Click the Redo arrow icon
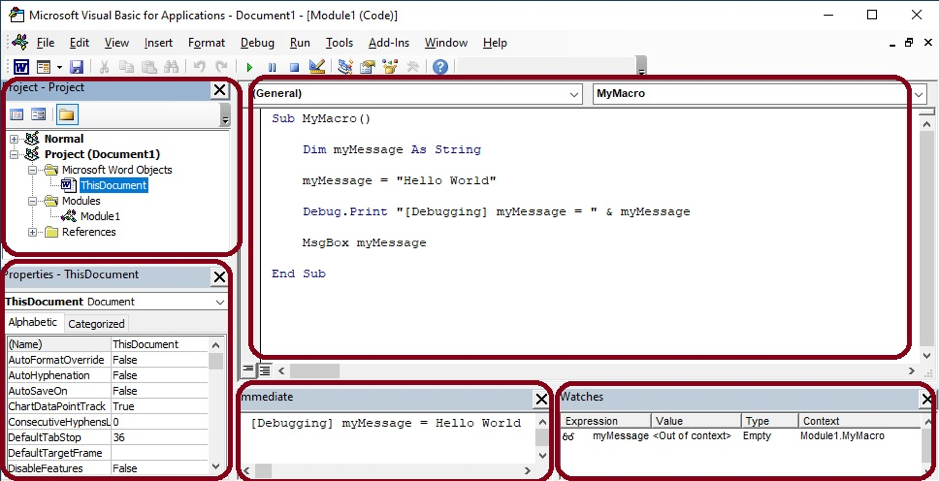Image resolution: width=939 pixels, height=481 pixels. coord(222,66)
